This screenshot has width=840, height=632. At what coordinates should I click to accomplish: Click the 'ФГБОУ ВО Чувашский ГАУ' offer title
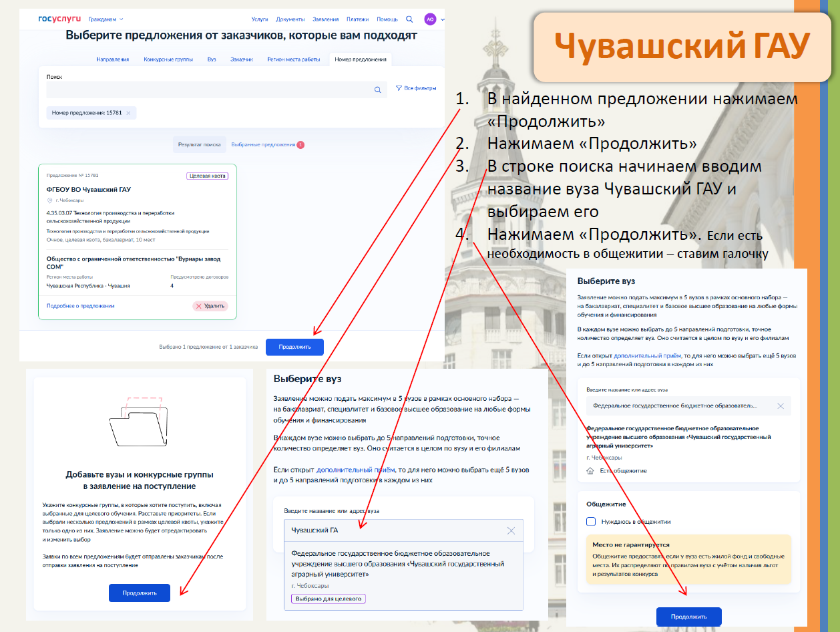point(89,190)
